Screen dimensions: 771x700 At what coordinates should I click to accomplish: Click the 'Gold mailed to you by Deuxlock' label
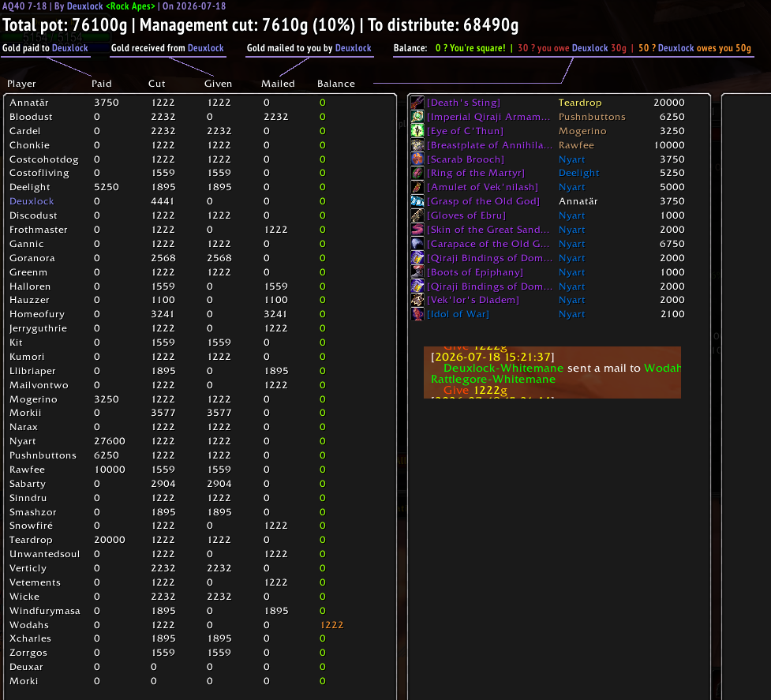309,48
